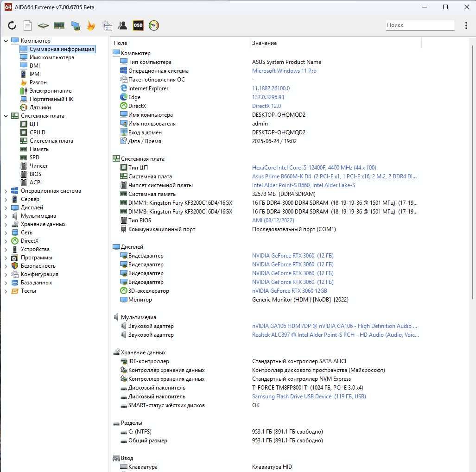Click the Edge row icon
Screen dimensions: 476x472
tap(124, 97)
